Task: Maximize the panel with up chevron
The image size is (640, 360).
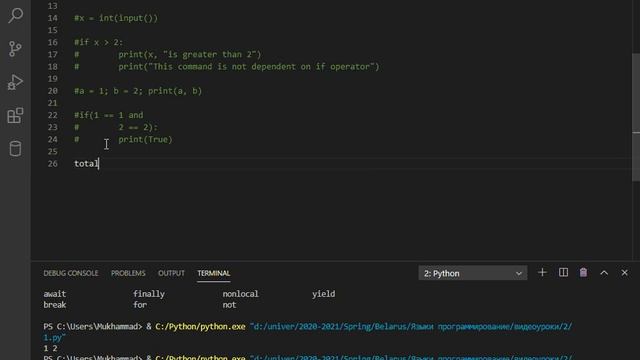Action: (604, 273)
